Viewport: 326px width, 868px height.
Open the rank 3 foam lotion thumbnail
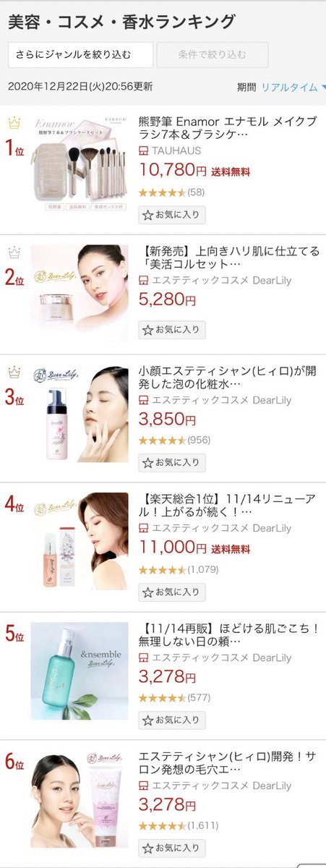(80, 415)
